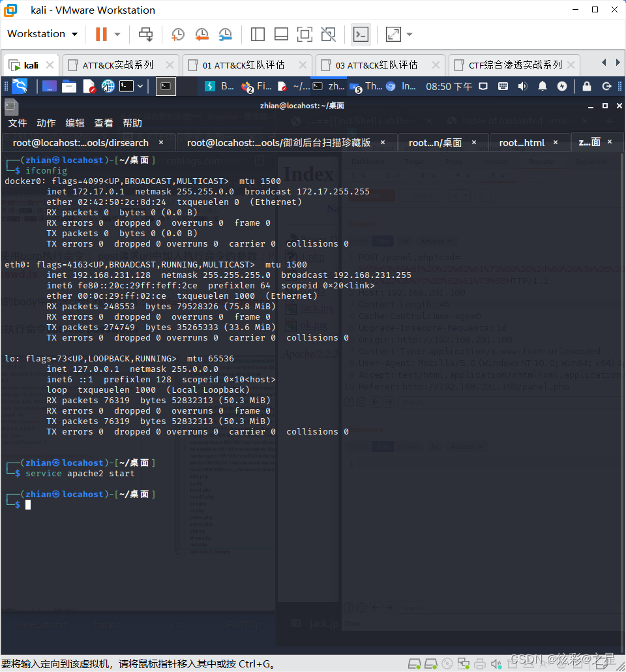
Task: Open the 编辑 menu in terminal
Action: point(75,123)
